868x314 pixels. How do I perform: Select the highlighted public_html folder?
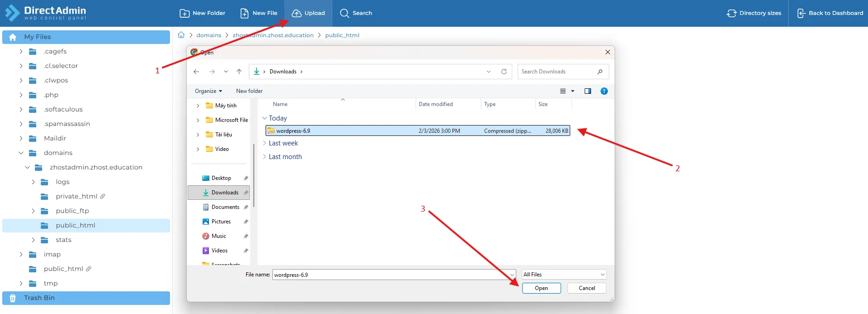(x=86, y=226)
